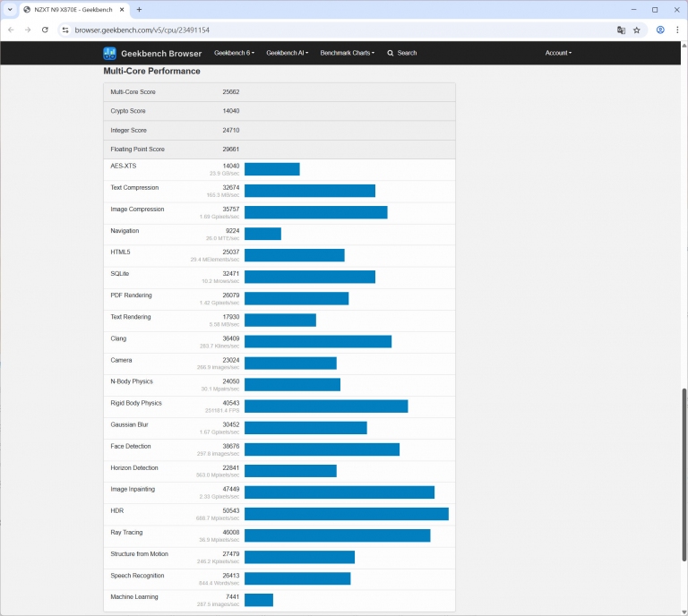Click the Horizon Detection label
The image size is (688, 616).
[134, 467]
